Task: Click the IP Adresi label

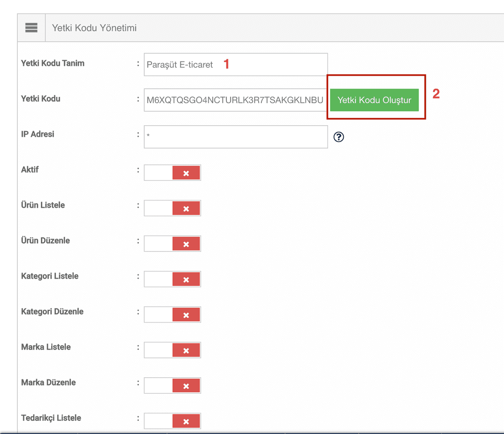Action: [38, 134]
